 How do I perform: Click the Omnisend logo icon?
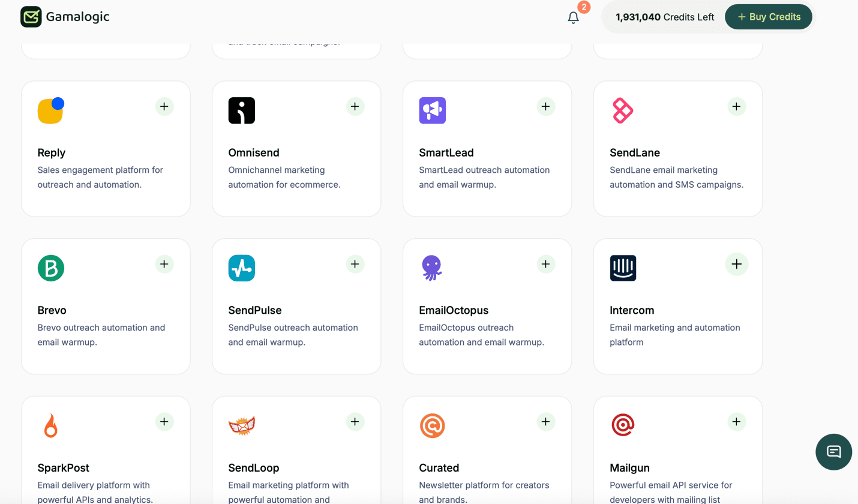point(242,110)
